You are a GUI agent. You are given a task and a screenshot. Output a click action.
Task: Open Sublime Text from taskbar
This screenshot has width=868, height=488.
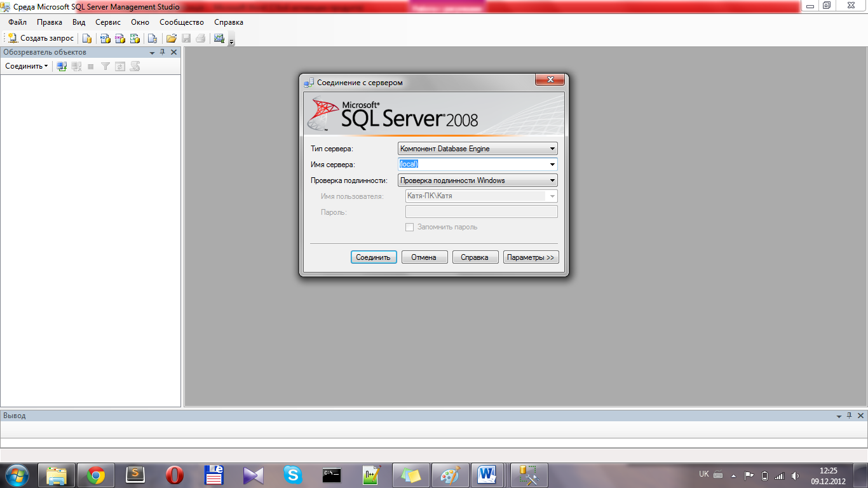coord(135,475)
